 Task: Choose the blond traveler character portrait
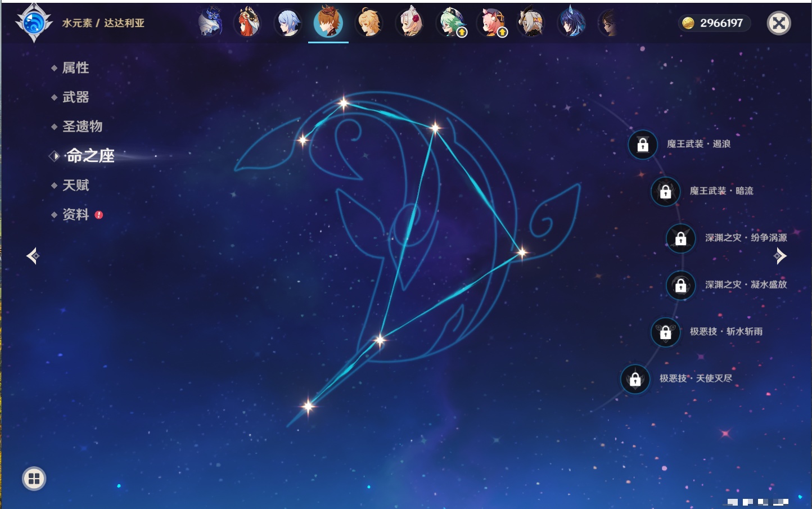369,23
